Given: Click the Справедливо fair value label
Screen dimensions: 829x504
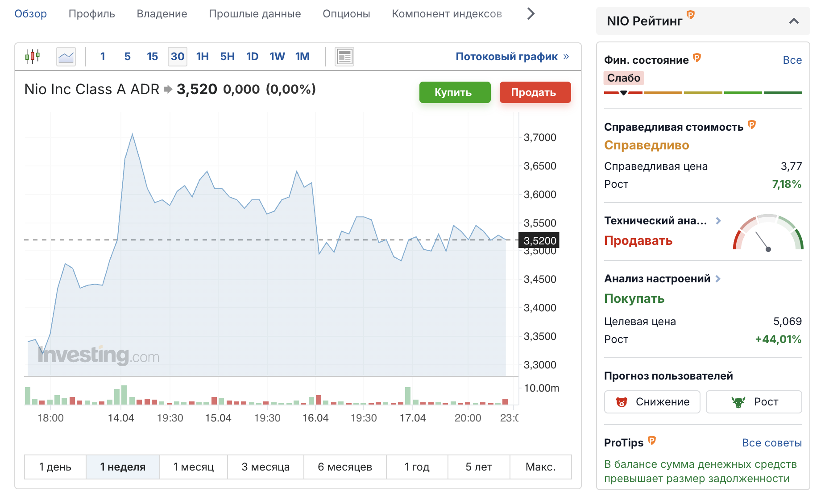Looking at the screenshot, I should point(647,145).
